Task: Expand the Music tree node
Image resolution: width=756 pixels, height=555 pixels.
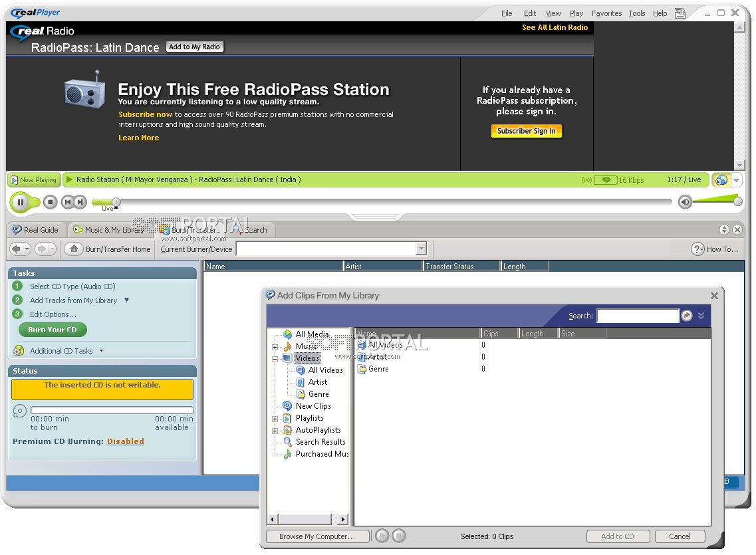Action: pyautogui.click(x=275, y=347)
